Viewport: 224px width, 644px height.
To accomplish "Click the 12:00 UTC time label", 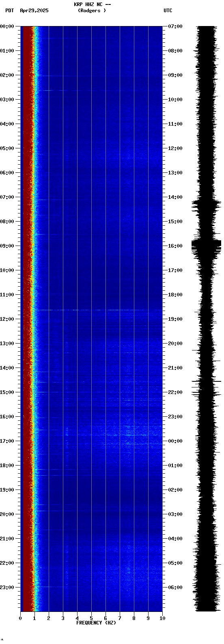I will [x=175, y=148].
